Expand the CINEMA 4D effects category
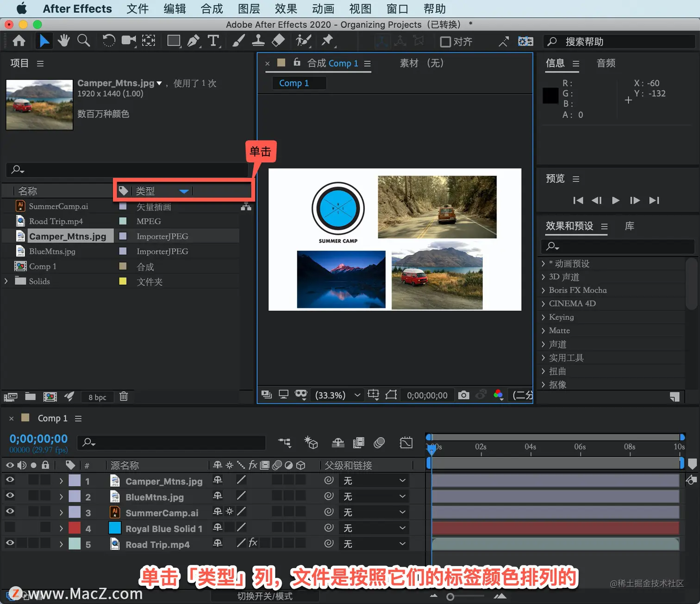 pyautogui.click(x=543, y=304)
